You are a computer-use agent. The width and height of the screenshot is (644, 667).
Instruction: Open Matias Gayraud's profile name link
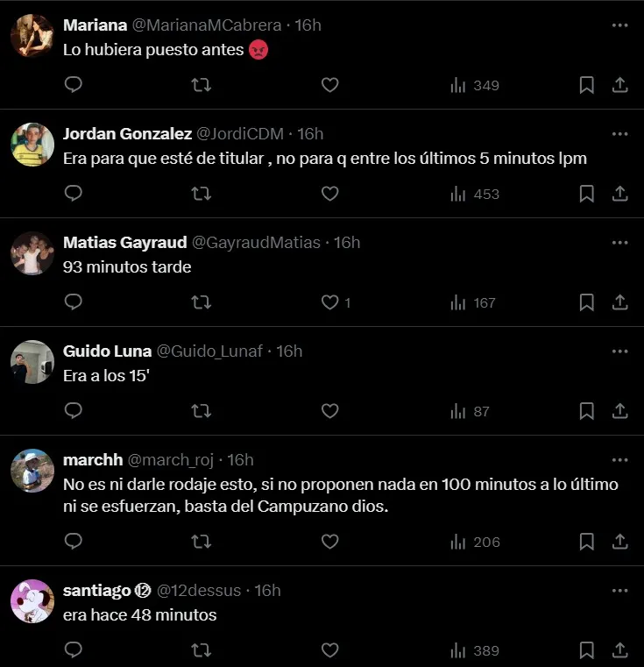point(125,243)
